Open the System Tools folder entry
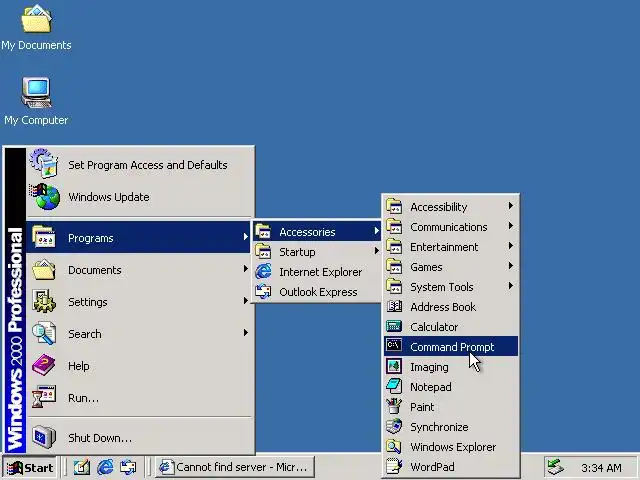This screenshot has width=640, height=480. [x=451, y=287]
